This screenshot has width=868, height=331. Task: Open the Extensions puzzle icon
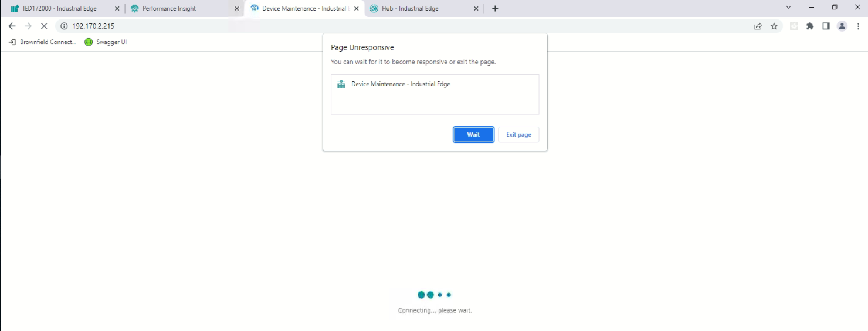[810, 26]
